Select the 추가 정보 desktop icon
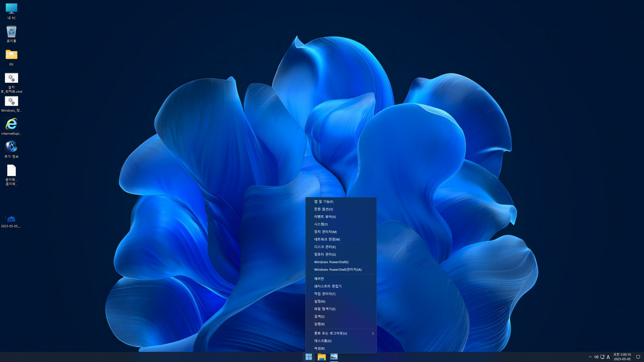The image size is (644, 362). [x=11, y=150]
